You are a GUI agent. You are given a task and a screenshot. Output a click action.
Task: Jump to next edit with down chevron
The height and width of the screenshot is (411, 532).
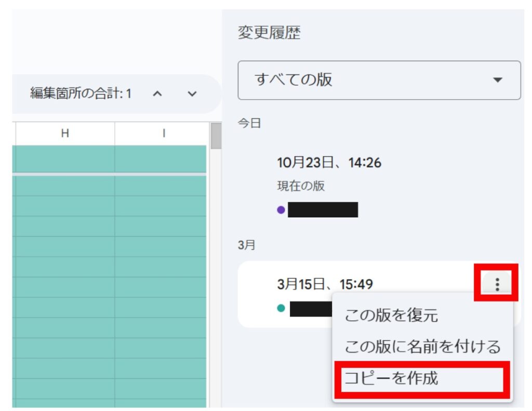tap(192, 94)
